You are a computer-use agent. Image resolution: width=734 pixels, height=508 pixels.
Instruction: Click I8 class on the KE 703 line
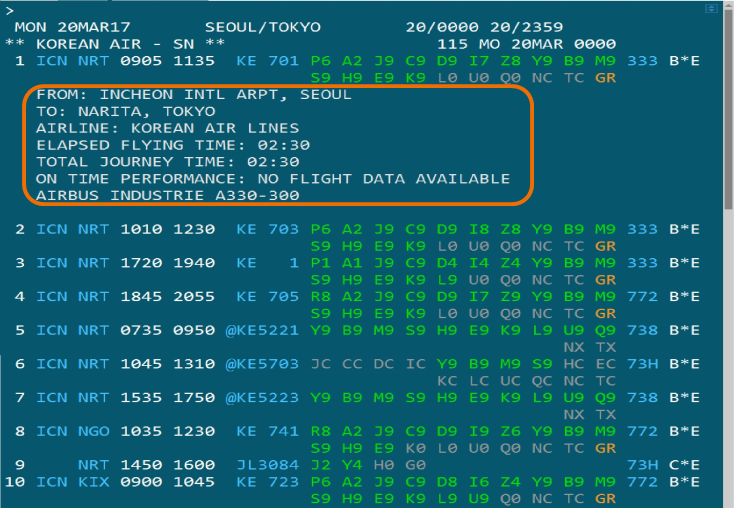[x=478, y=229]
